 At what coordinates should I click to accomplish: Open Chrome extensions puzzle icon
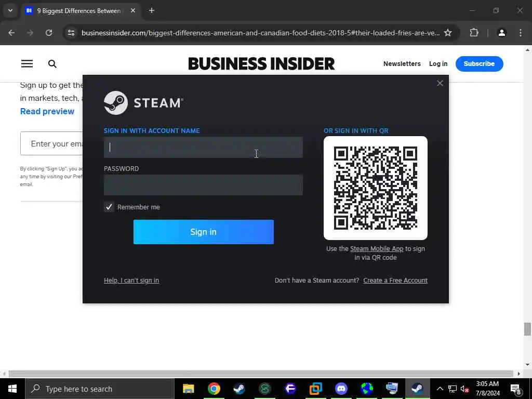(474, 33)
